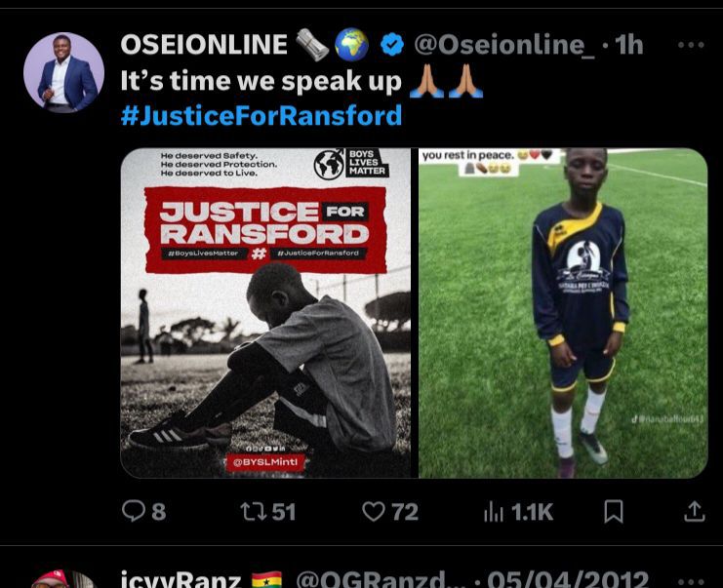View analytics via the bar chart icon
723x588 pixels.
[494, 512]
